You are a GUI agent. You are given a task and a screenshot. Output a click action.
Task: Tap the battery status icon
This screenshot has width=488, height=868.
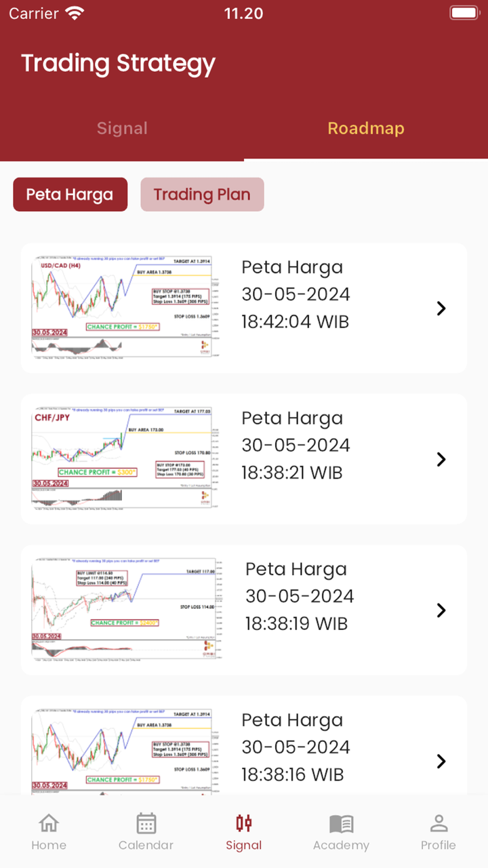coord(464,14)
